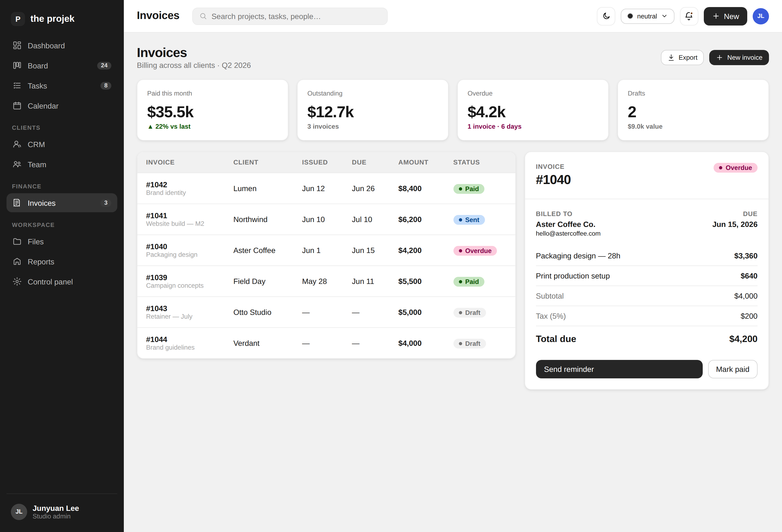Click Paid badge on Field Day row
The height and width of the screenshot is (532, 782).
[468, 281]
